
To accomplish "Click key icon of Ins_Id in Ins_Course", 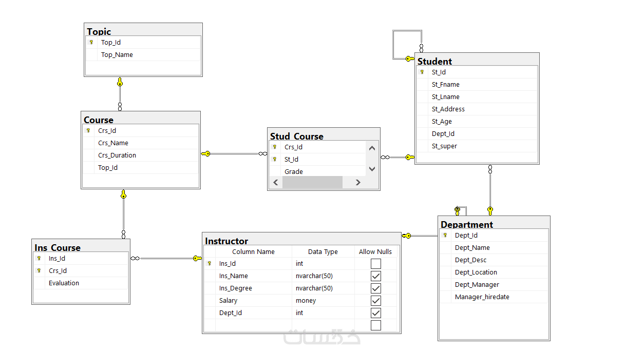I will (39, 259).
